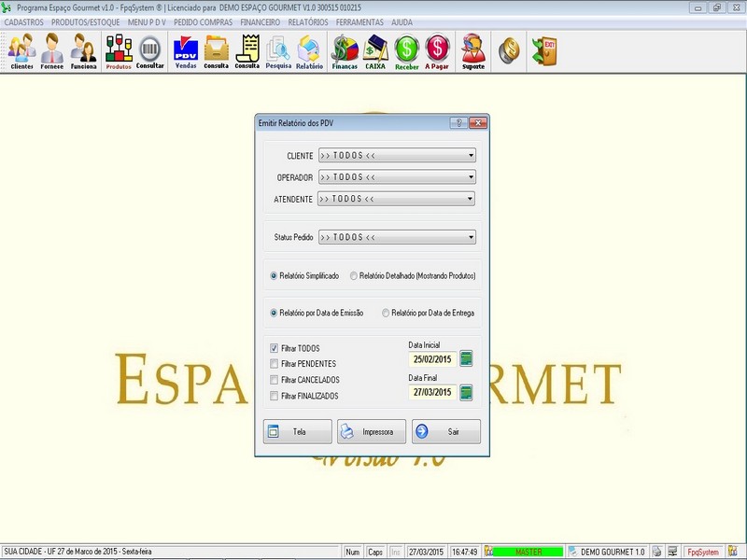Click the Sair button
The height and width of the screenshot is (560, 747).
[x=446, y=431]
